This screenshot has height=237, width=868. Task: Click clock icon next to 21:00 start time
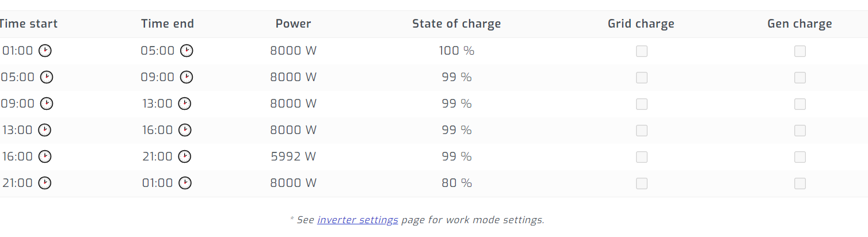pyautogui.click(x=45, y=183)
